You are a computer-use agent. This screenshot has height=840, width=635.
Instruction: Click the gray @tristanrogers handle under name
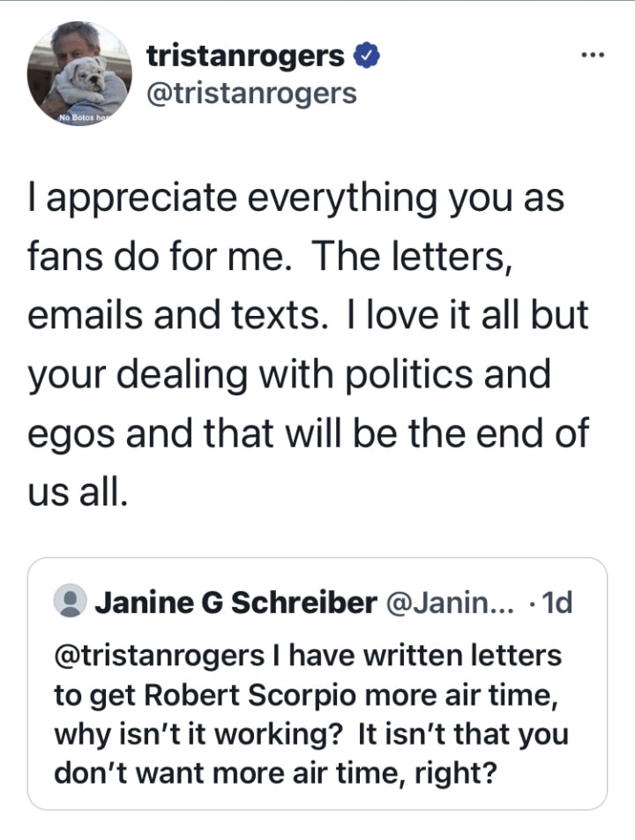(251, 94)
